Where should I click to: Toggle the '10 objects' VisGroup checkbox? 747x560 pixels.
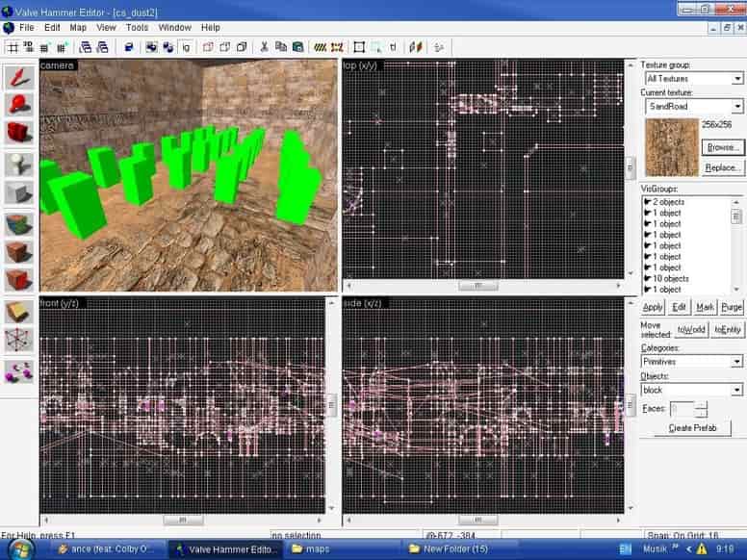[x=648, y=279]
